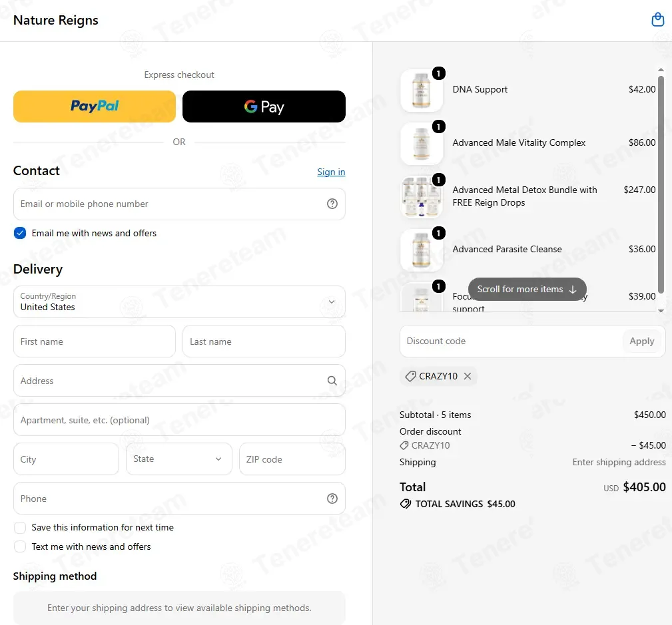Click the Advanced Male Vitality Complex name
This screenshot has height=625, width=672.
pos(519,142)
